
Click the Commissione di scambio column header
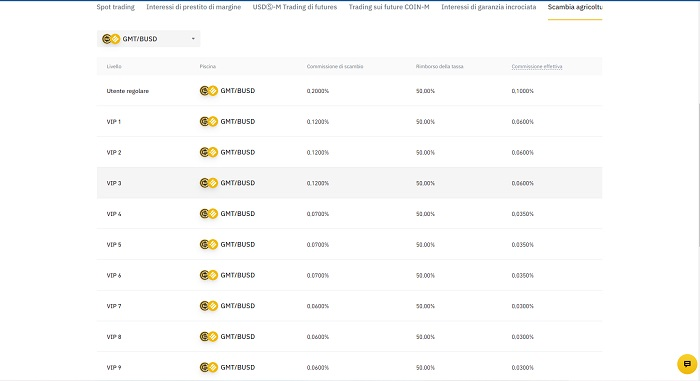coord(335,67)
